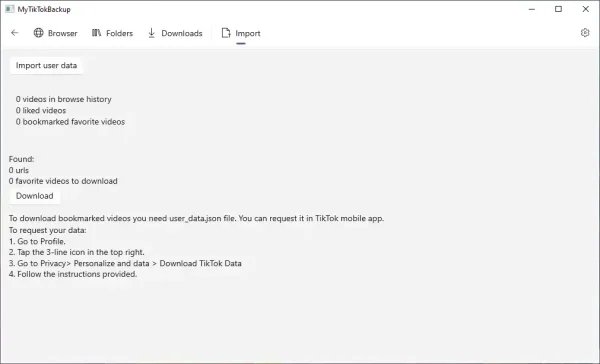This screenshot has width=600, height=364.
Task: Click the MyTikTokBackup app icon in title bar
Action: tap(10, 9)
